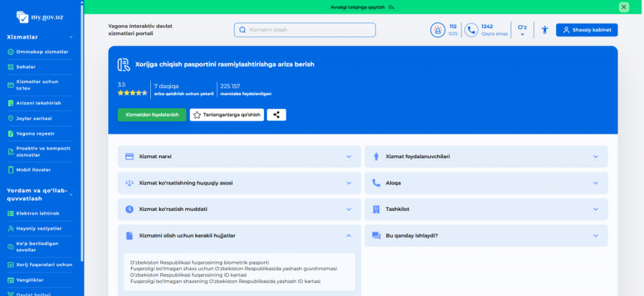The width and height of the screenshot is (644, 296).
Task: Expand the Xizmat narxi section
Action: 239,156
